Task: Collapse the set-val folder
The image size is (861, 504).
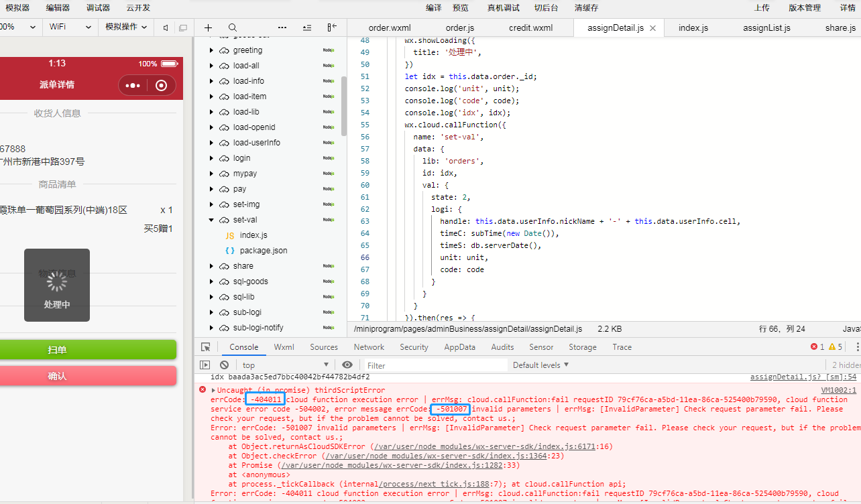Action: (x=211, y=220)
